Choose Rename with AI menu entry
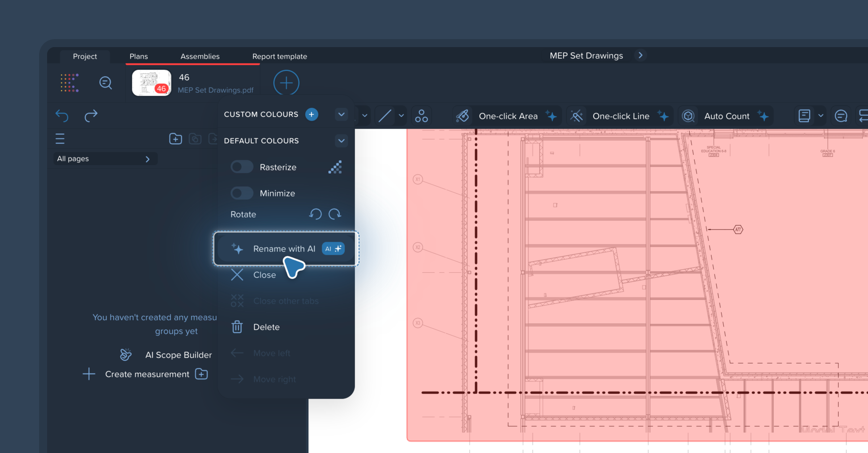Screen dimensions: 868x453 (x=284, y=249)
